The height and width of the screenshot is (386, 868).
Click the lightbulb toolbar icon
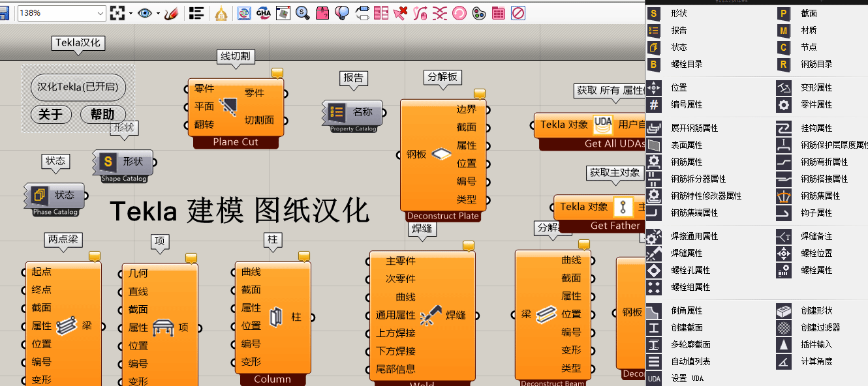[341, 12]
